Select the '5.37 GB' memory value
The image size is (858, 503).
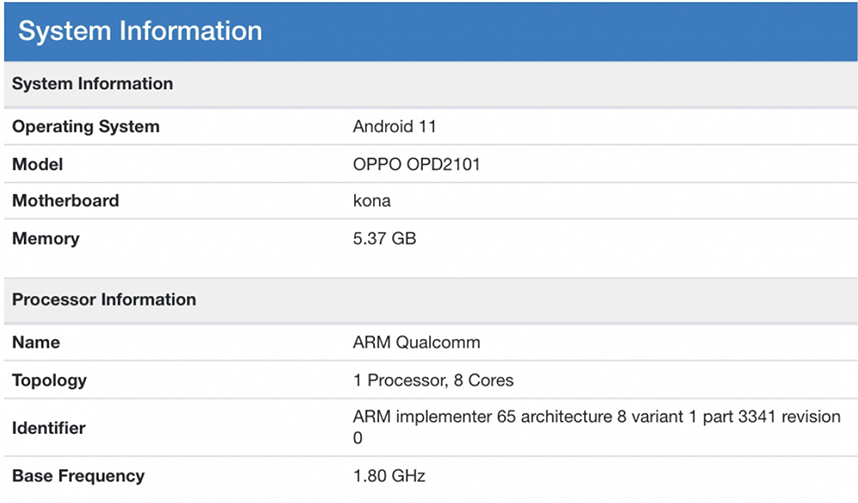pyautogui.click(x=384, y=239)
